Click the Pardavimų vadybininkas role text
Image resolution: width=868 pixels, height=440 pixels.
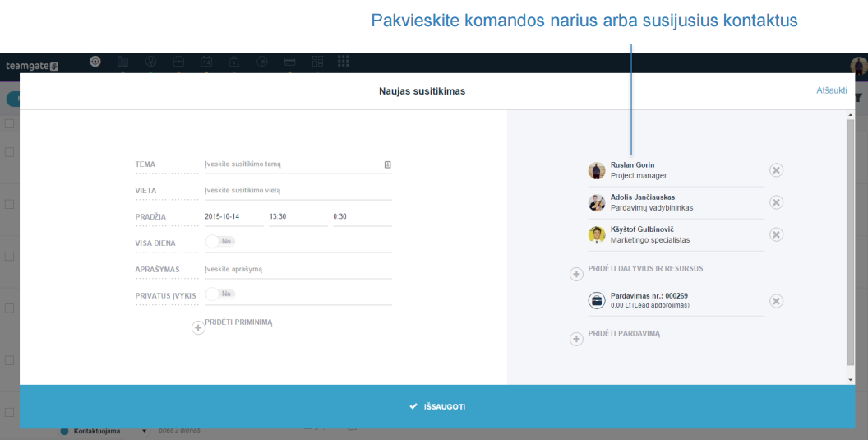coord(652,208)
